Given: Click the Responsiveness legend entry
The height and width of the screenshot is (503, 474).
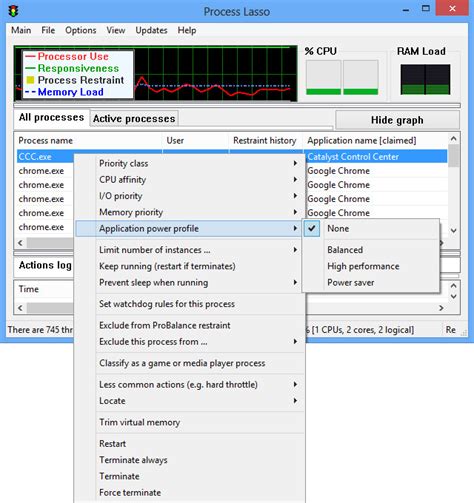Looking at the screenshot, I should click(72, 68).
